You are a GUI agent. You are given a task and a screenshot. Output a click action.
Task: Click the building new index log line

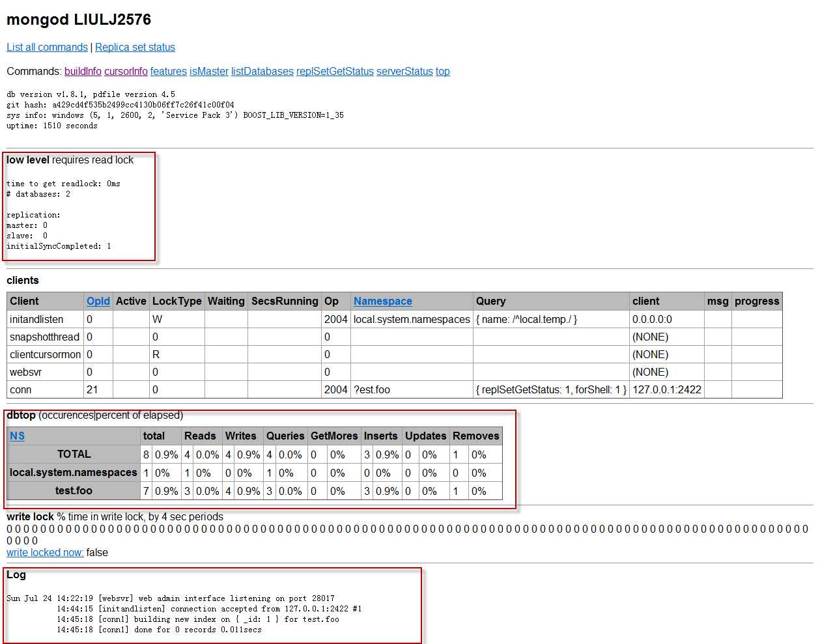click(x=198, y=619)
